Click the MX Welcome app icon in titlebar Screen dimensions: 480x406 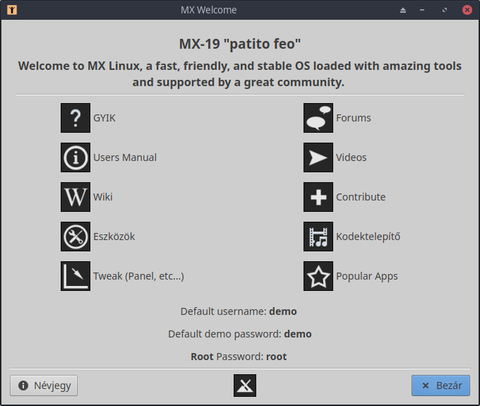coord(12,10)
